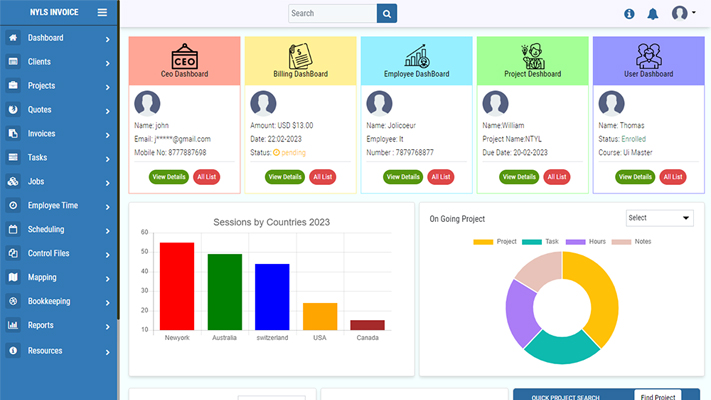Click the NYLS INVOICE brand title
The width and height of the screenshot is (711, 400).
(54, 12)
